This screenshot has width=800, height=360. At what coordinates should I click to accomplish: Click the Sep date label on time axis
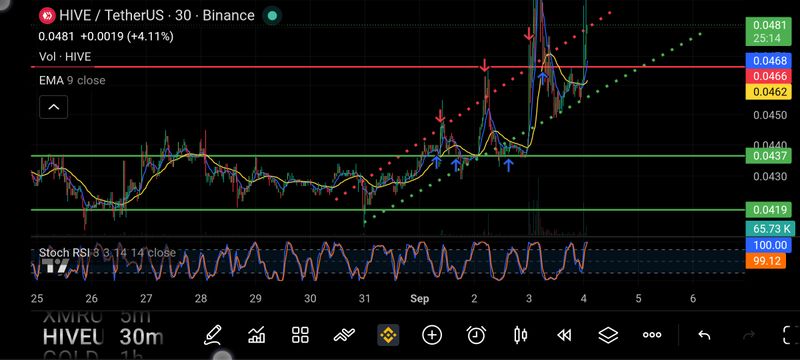pyautogui.click(x=420, y=298)
